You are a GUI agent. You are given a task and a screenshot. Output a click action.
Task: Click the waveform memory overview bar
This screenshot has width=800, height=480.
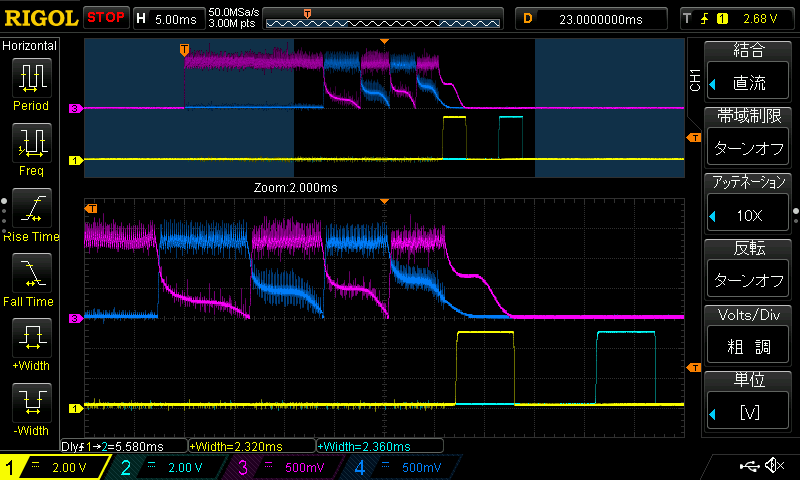383,19
